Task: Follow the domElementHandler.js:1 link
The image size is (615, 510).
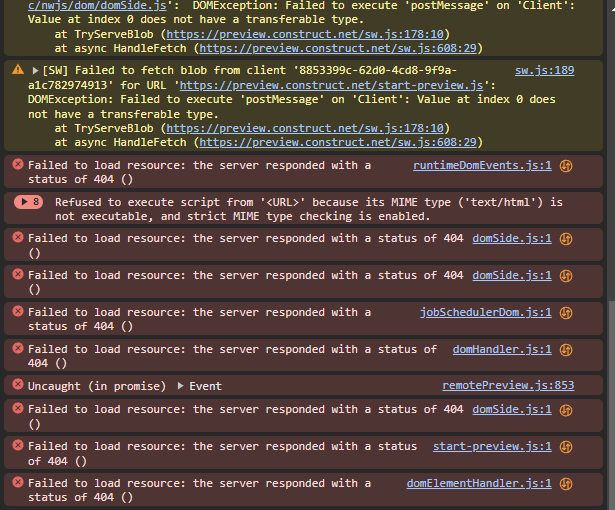Action: point(479,483)
